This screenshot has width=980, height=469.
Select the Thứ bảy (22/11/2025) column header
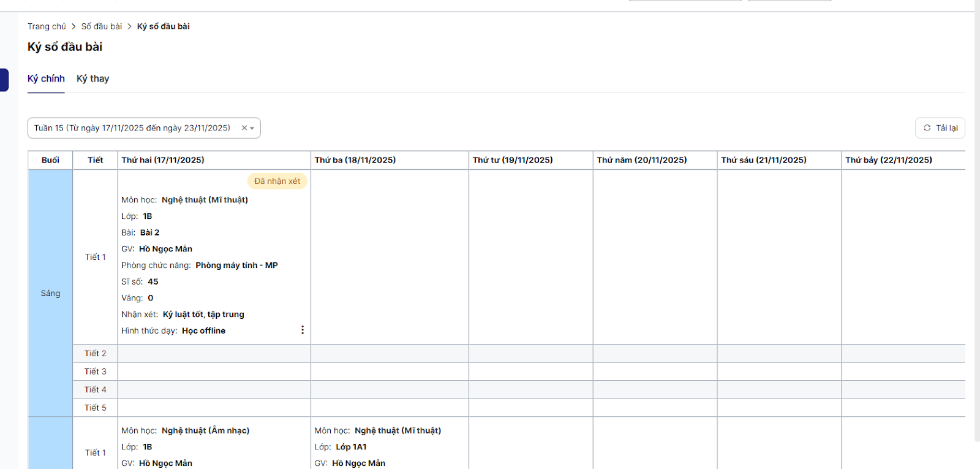pos(888,160)
